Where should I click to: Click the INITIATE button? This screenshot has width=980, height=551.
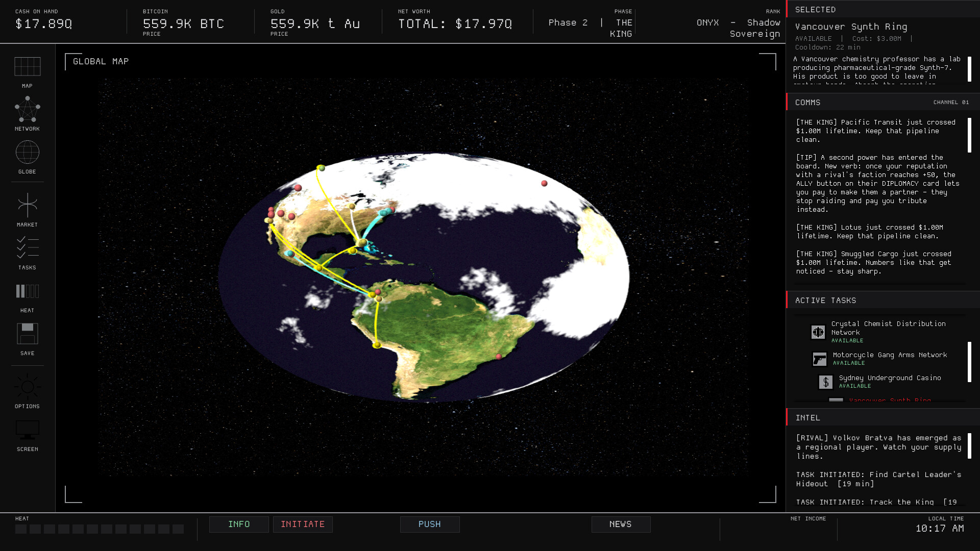(303, 524)
